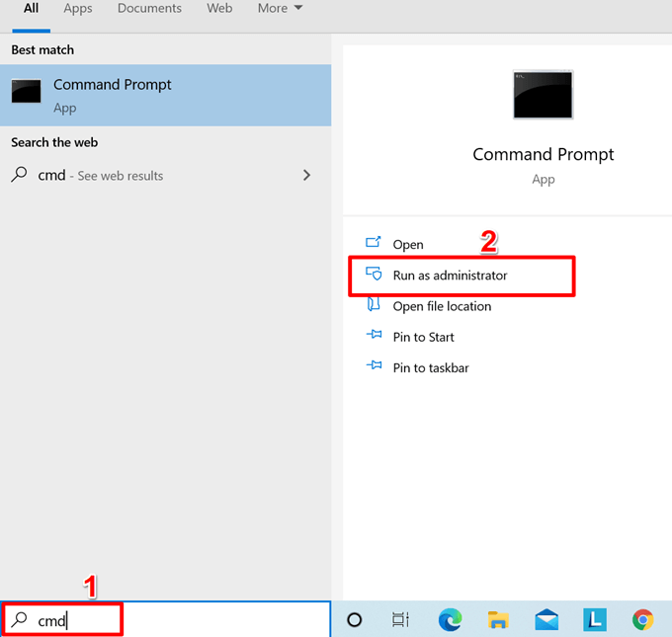Expand cmd web results with the chevron

click(x=306, y=175)
